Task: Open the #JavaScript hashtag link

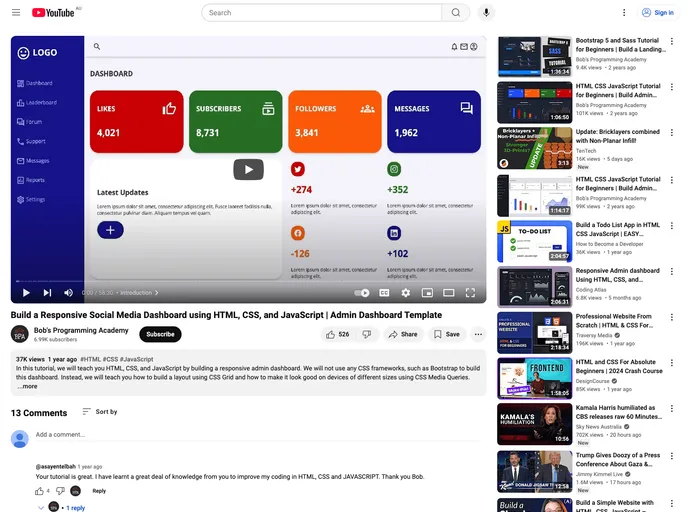Action: click(136, 359)
